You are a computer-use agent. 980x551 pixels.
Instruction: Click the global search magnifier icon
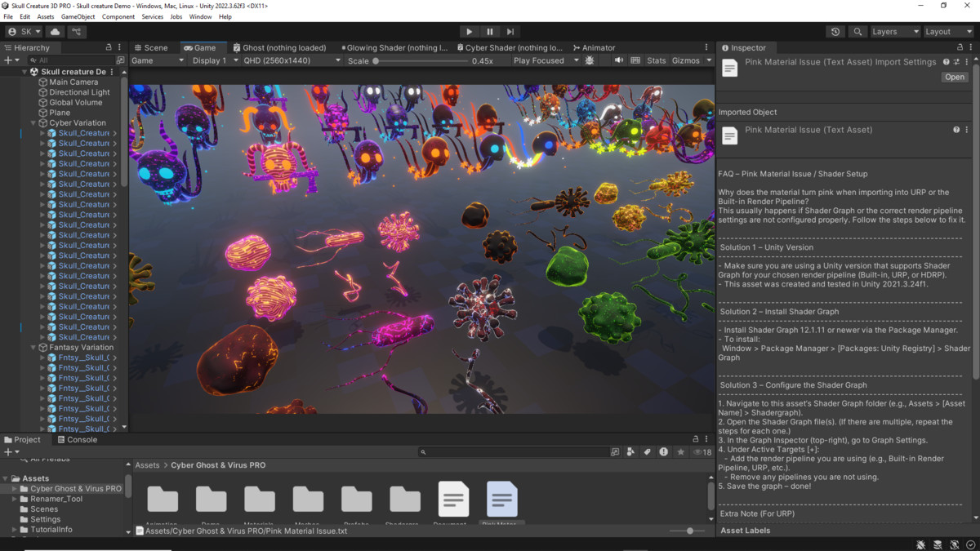click(x=857, y=32)
